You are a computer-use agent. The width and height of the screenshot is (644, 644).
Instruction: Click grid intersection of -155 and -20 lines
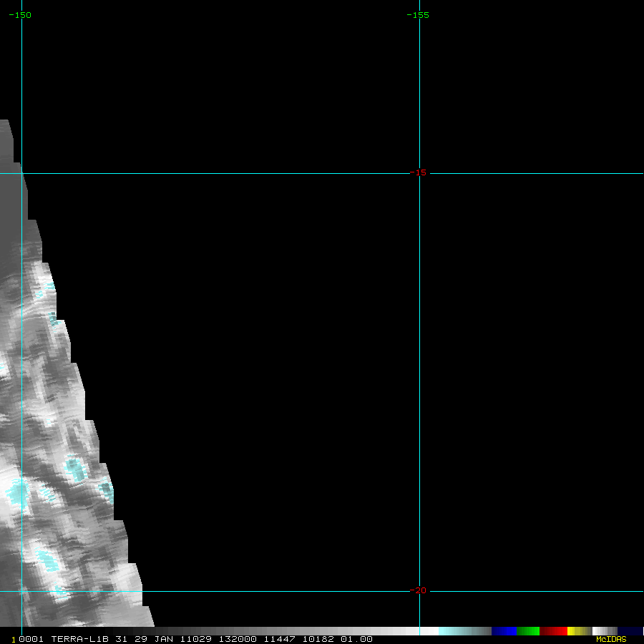point(419,591)
